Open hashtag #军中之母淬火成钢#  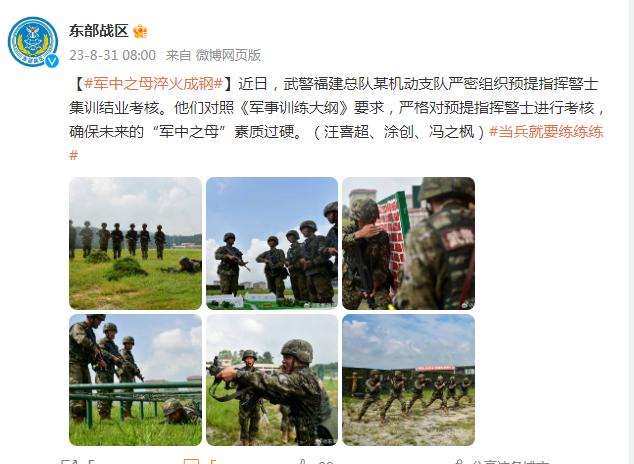(x=154, y=84)
